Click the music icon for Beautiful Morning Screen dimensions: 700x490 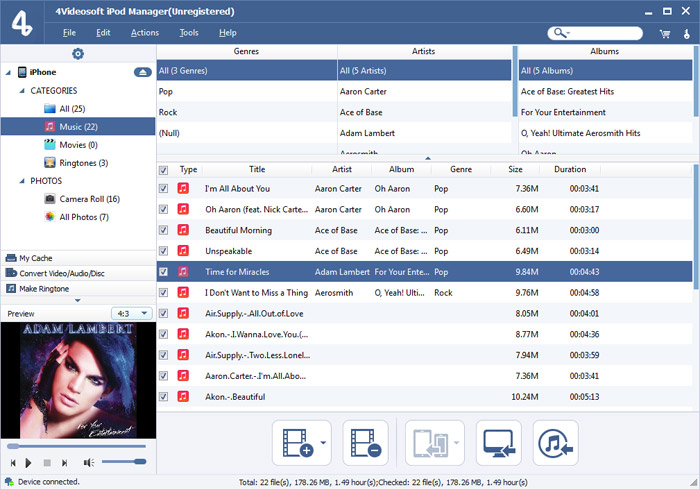point(183,230)
